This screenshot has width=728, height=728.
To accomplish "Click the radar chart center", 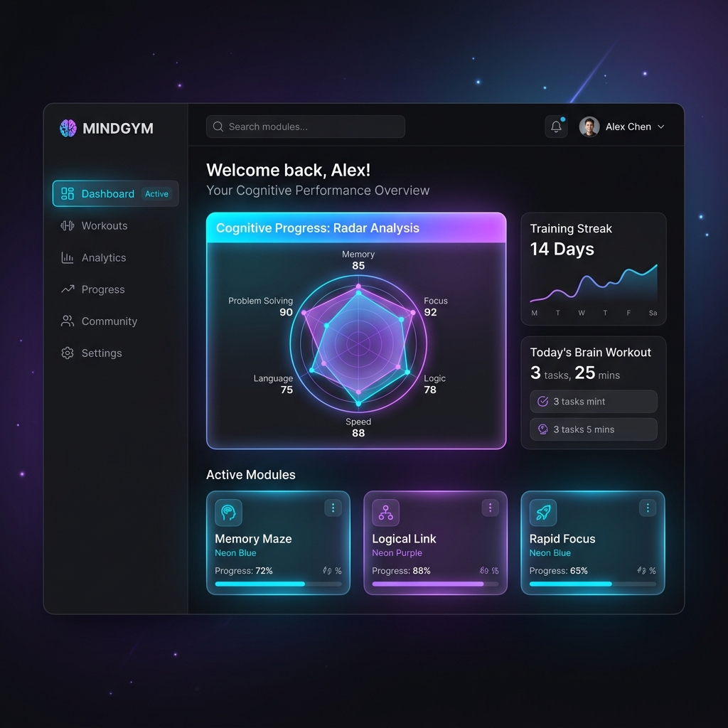I will [x=358, y=344].
